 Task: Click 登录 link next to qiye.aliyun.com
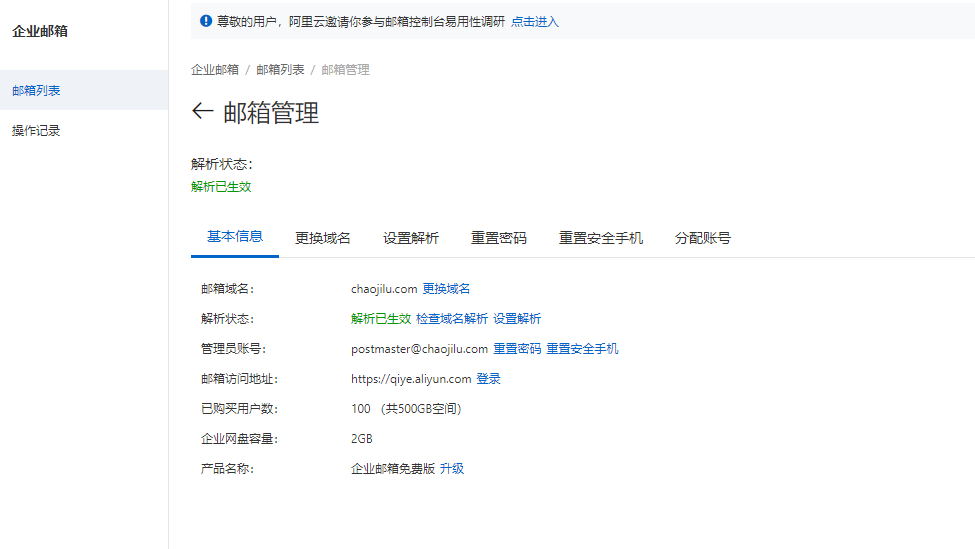click(489, 379)
